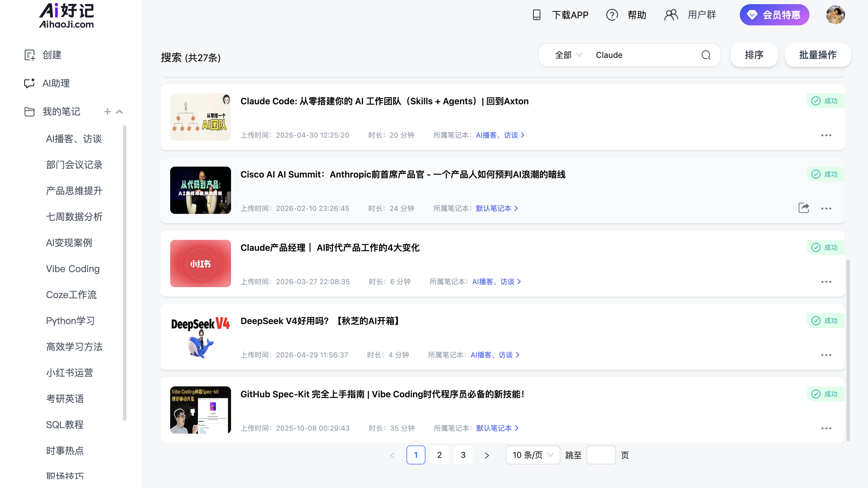Click success status badge on Claude Code note
Image resolution: width=868 pixels, height=488 pixels.
pos(825,101)
